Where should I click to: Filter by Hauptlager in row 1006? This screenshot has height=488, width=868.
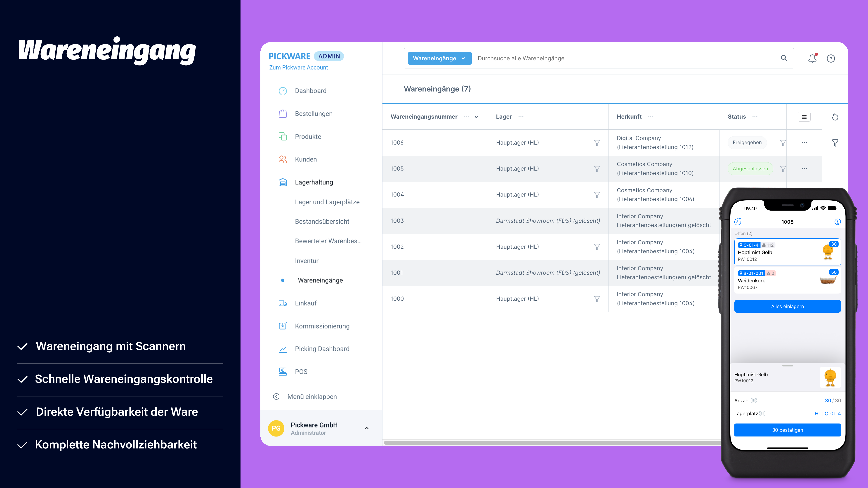click(x=597, y=143)
